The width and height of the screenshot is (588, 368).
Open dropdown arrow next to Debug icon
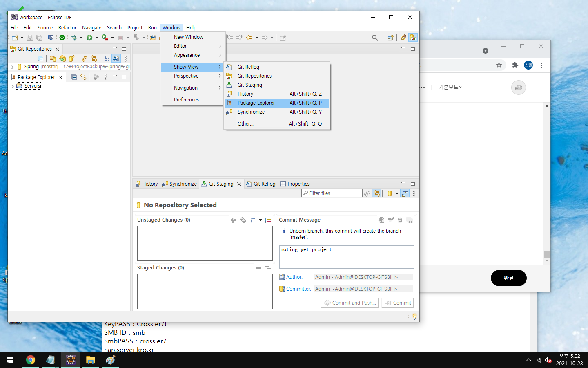tap(81, 38)
